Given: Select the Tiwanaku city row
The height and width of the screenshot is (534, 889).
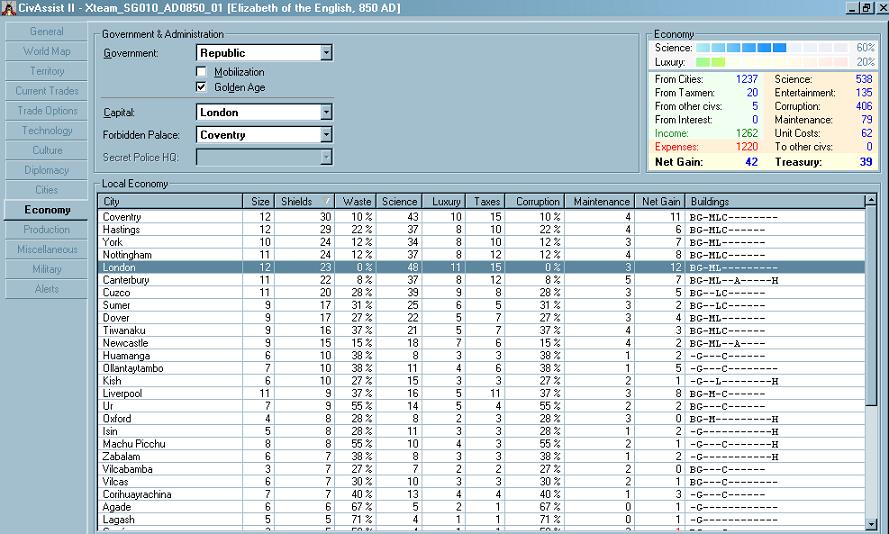Looking at the screenshot, I should pyautogui.click(x=481, y=330).
